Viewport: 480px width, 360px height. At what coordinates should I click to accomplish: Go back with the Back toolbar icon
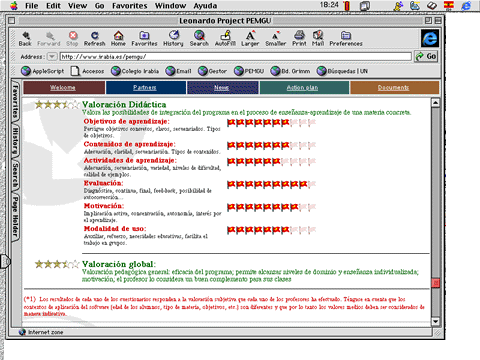[25, 39]
